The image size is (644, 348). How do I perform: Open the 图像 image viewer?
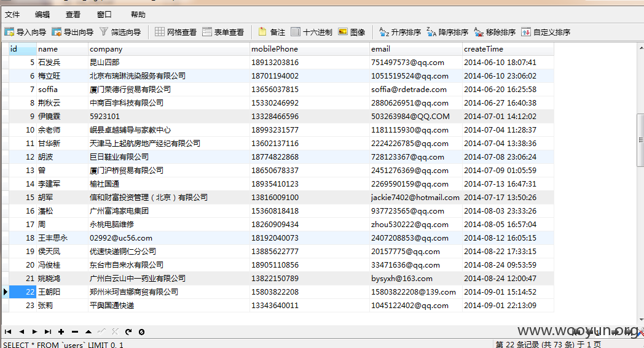click(351, 32)
